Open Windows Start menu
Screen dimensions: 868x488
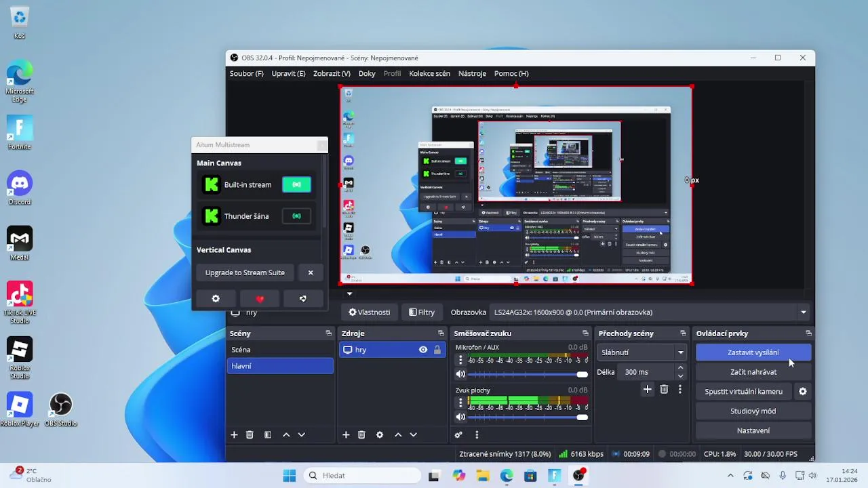[289, 476]
